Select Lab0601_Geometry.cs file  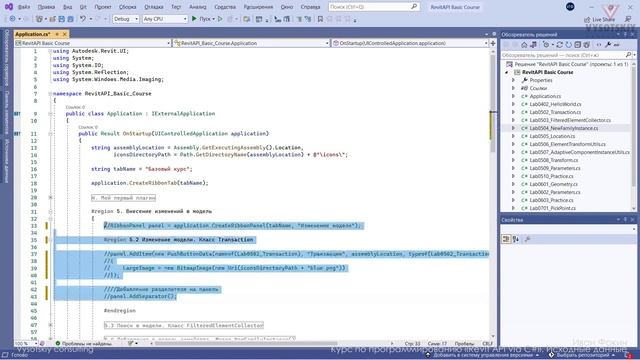click(x=553, y=184)
